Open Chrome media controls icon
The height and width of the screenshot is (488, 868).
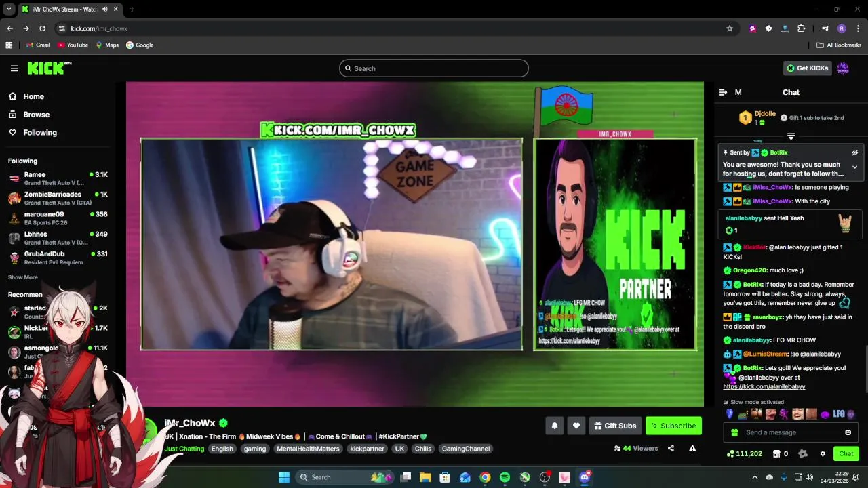[825, 28]
